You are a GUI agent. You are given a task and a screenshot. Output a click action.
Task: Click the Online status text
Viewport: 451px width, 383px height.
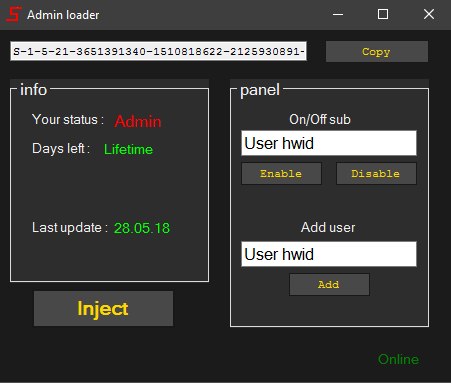tap(399, 359)
